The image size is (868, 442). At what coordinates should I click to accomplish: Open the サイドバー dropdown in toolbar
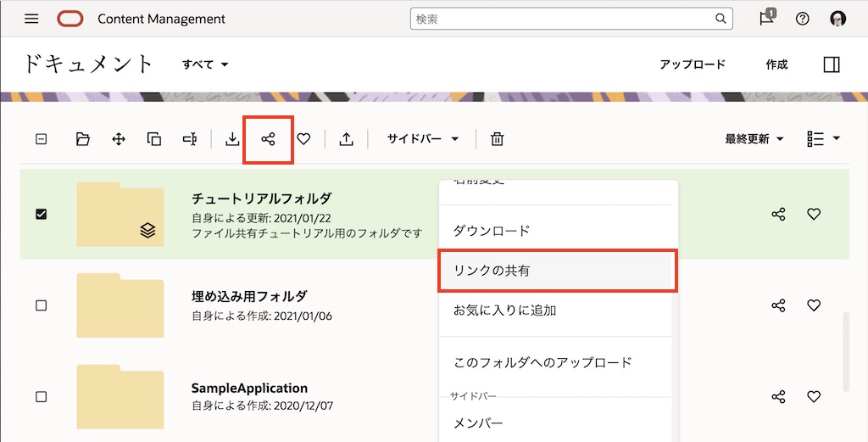(422, 139)
